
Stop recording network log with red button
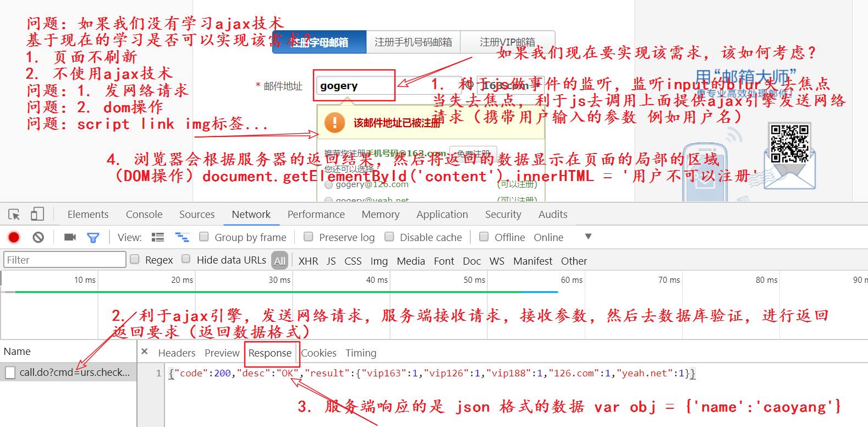click(14, 237)
